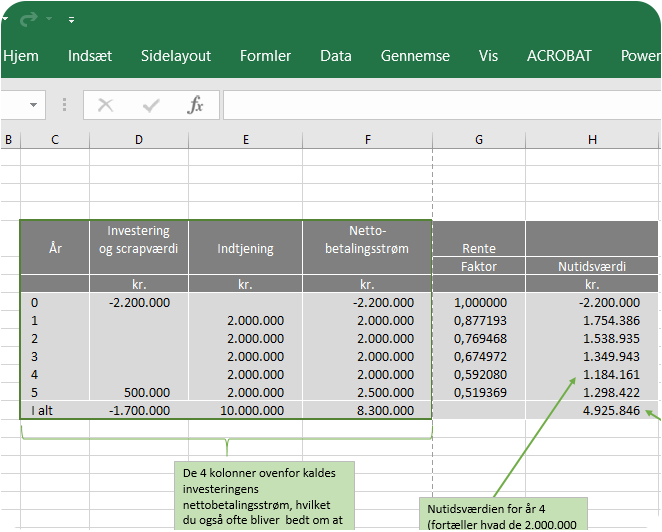
Task: Select column G header
Action: click(x=479, y=139)
